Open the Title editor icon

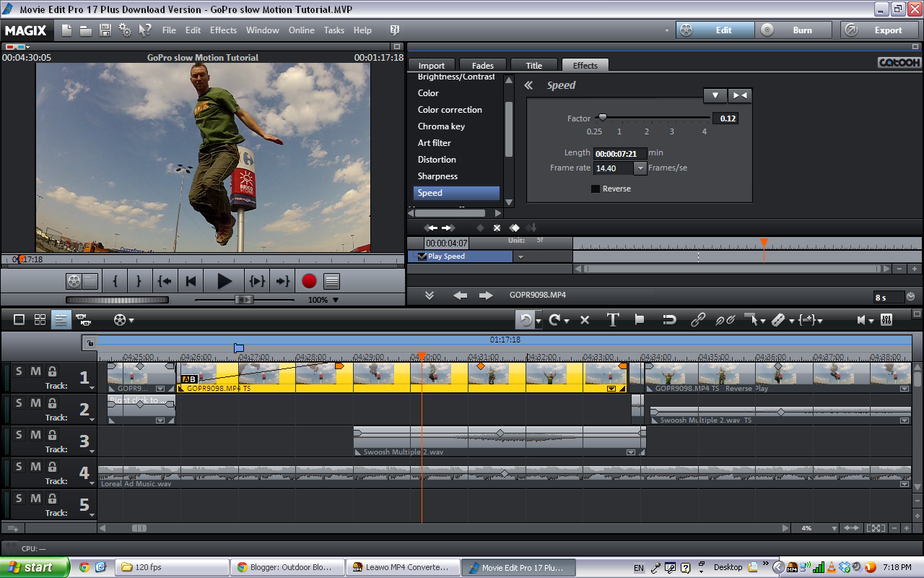612,319
